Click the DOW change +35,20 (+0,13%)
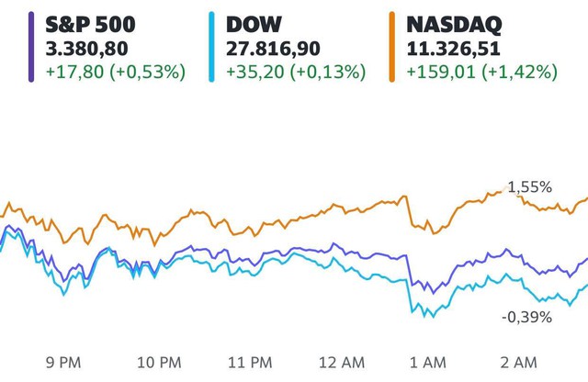The height and width of the screenshot is (382, 588). point(296,72)
